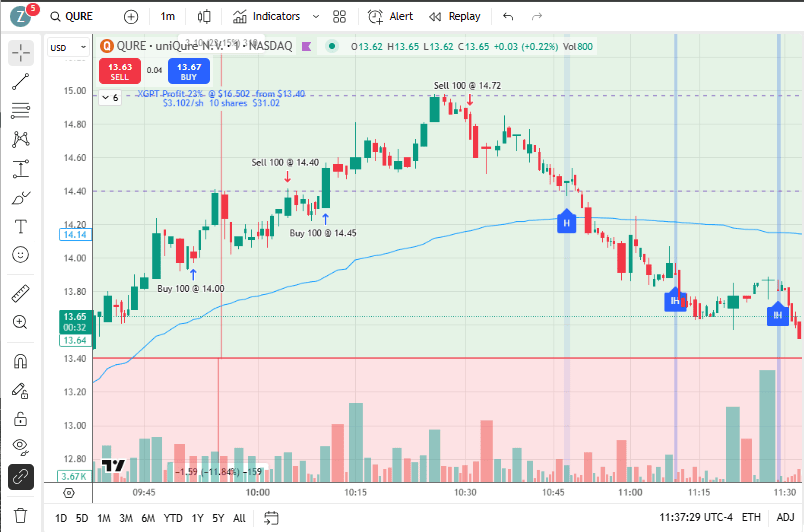The height and width of the screenshot is (532, 804).
Task: Select the Sell 100 @ 14.72 label
Action: (x=467, y=86)
